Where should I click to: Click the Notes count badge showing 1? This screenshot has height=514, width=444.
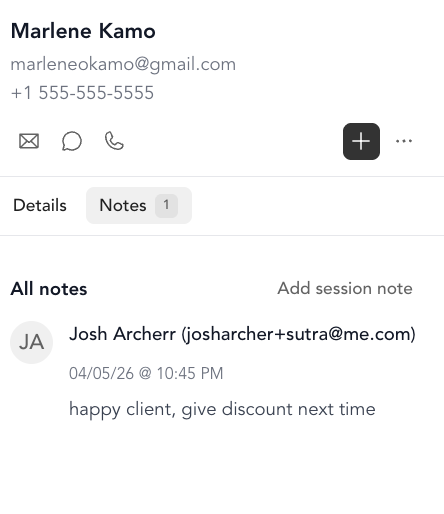click(166, 205)
